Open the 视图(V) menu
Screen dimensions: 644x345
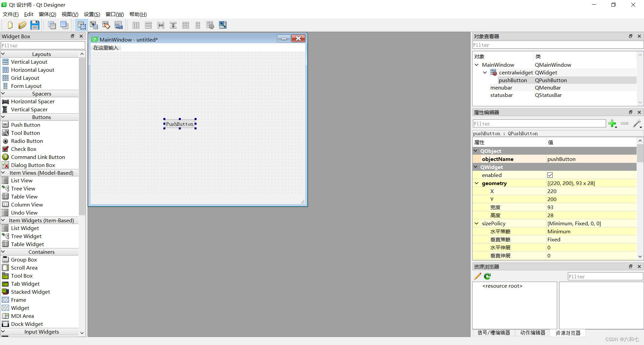coord(70,14)
